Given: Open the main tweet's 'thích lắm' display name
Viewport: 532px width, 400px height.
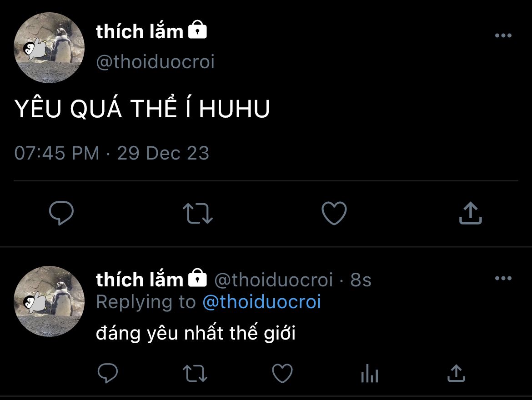Looking at the screenshot, I should pyautogui.click(x=140, y=31).
